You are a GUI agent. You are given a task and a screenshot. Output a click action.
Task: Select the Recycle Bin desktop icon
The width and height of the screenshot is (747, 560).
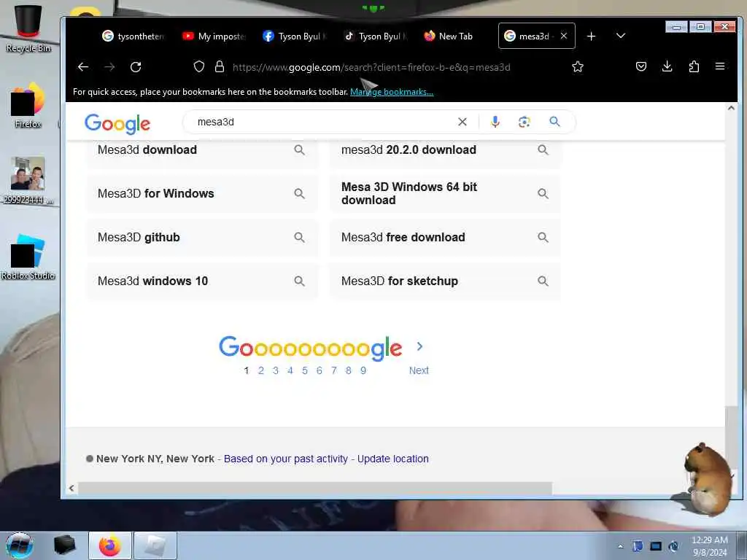pos(28,28)
